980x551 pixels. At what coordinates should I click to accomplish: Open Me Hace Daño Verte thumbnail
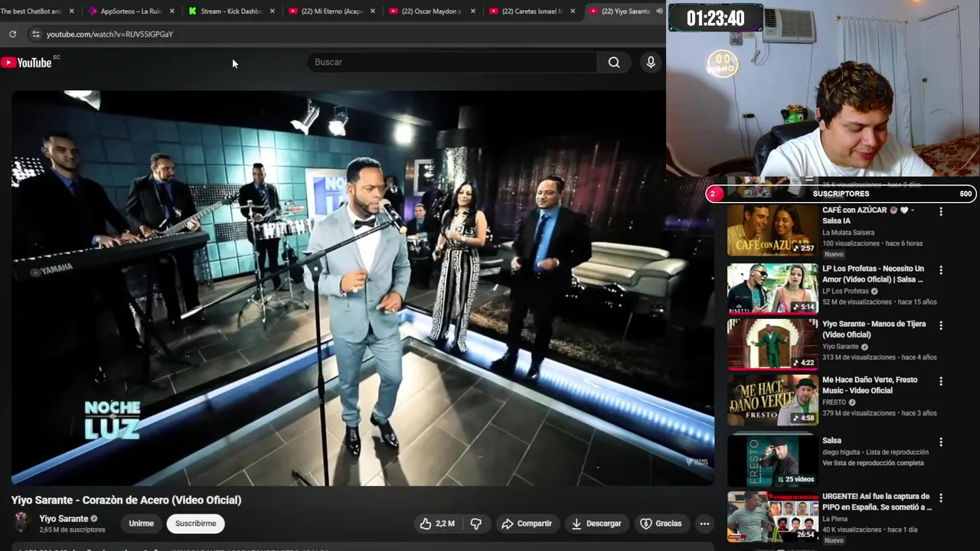[x=773, y=400]
